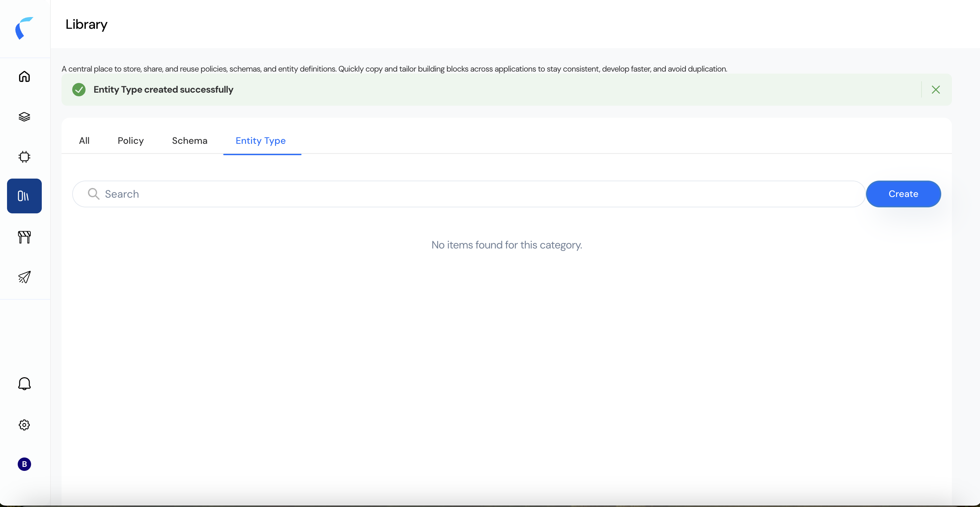Viewport: 980px width, 507px height.
Task: Switch to the Policy tab
Action: click(130, 141)
